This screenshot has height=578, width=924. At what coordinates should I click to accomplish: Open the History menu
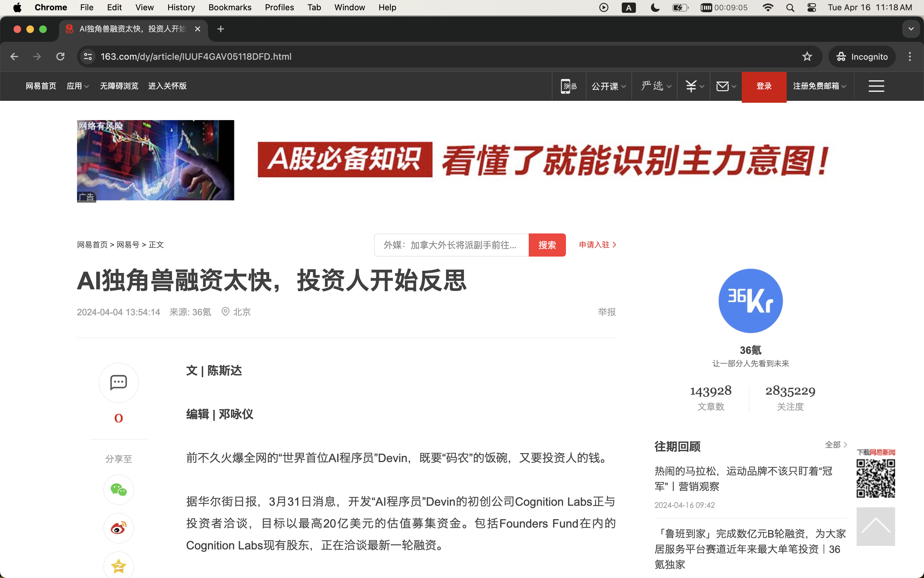pos(181,7)
